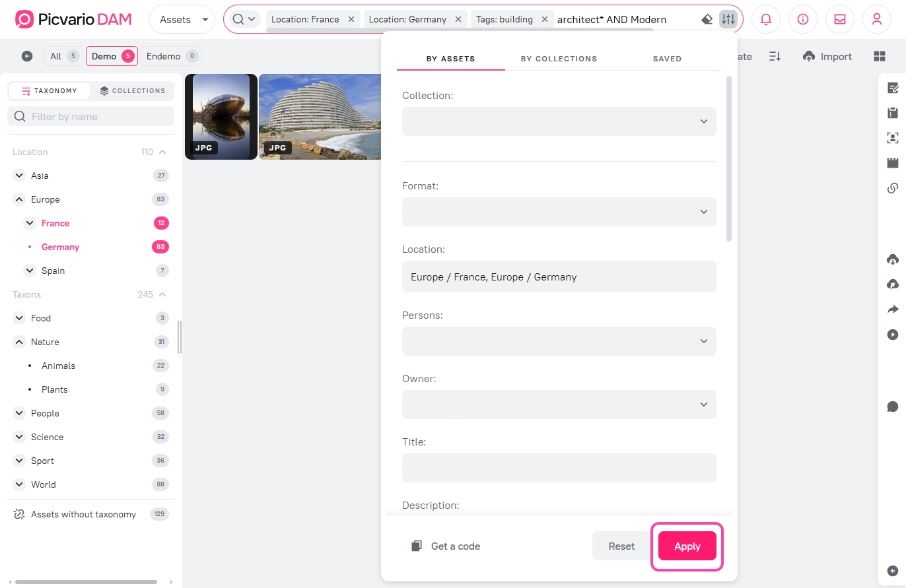The image size is (906, 588).
Task: Click the cloud export share icon
Action: 893,284
